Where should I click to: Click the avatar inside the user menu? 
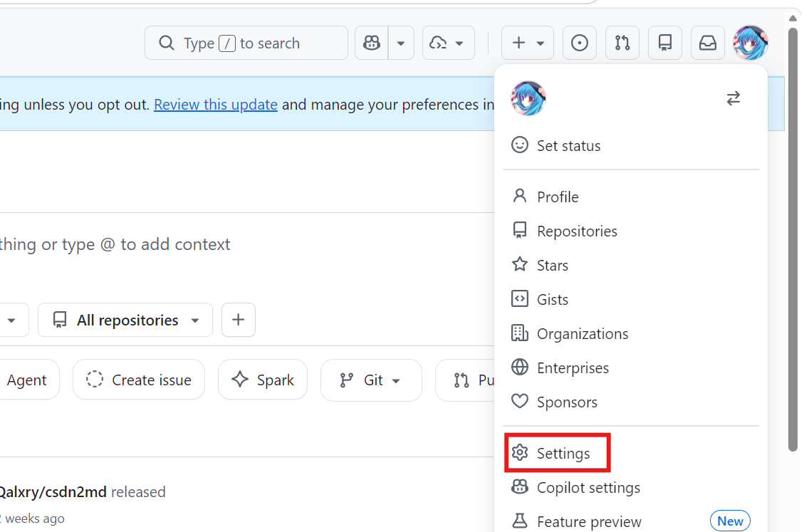(528, 98)
